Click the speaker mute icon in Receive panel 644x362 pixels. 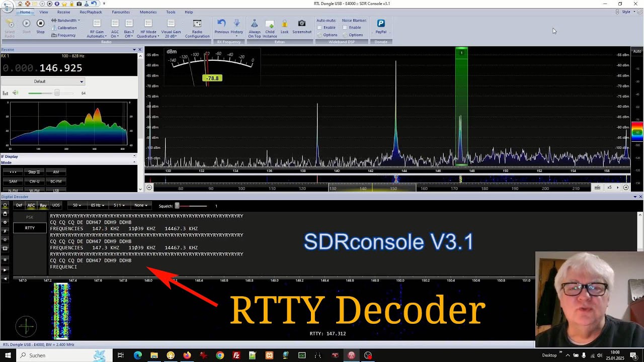point(16,93)
